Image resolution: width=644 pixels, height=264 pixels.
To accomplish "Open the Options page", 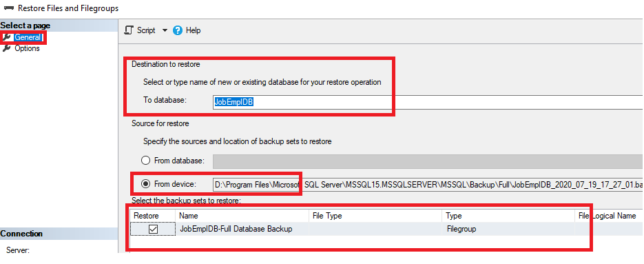I will coord(27,48).
